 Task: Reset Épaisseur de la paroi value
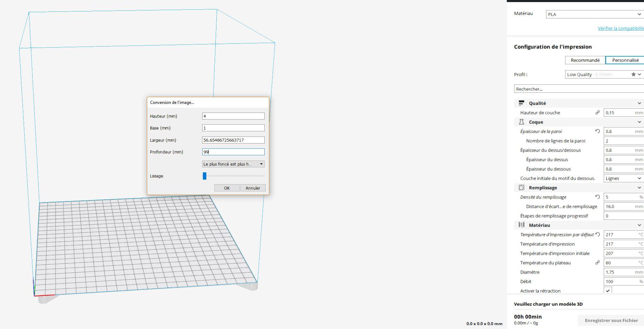597,131
